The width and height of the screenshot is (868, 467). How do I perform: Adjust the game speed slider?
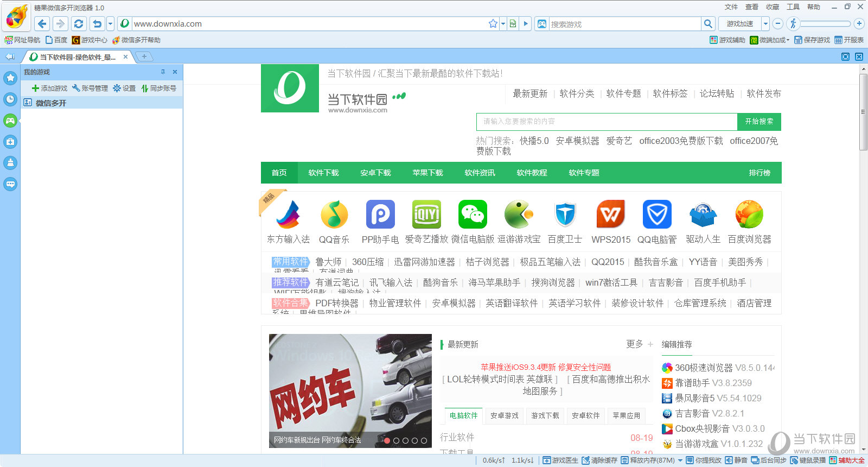click(x=825, y=23)
